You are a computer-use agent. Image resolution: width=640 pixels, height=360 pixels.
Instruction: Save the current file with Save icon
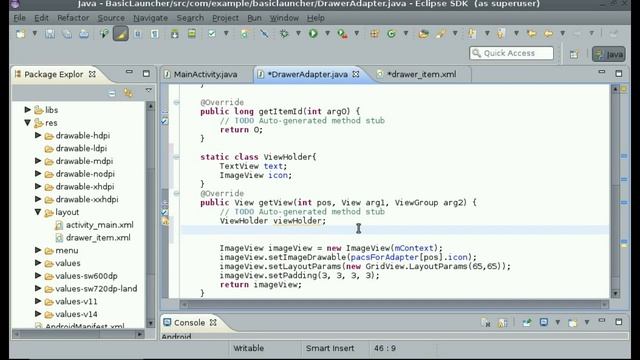click(50, 34)
